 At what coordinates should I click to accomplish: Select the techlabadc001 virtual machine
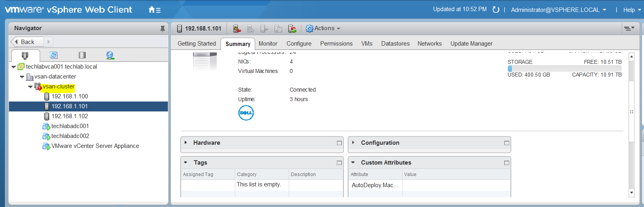click(x=70, y=126)
